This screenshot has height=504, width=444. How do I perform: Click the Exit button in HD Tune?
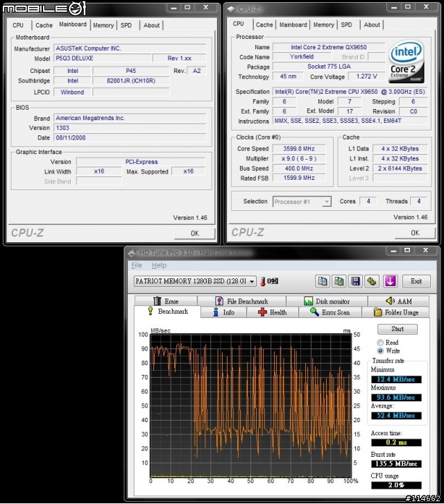click(x=416, y=281)
